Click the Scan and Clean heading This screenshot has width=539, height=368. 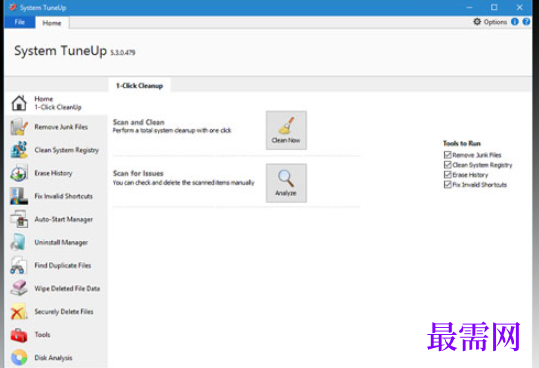139,122
